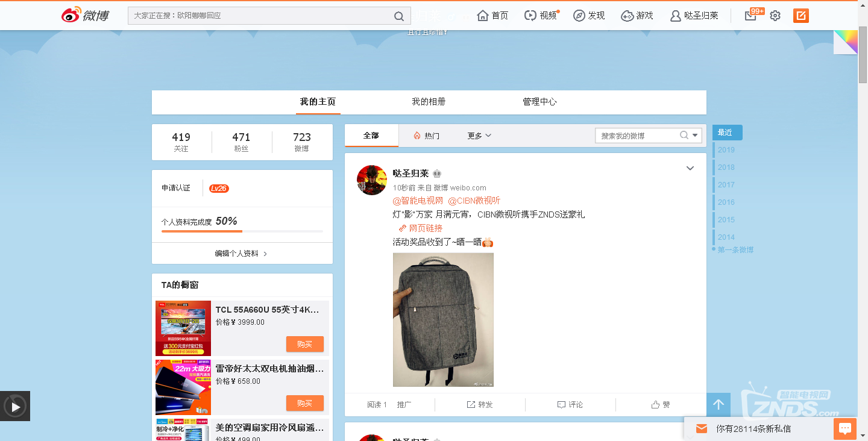Screen dimensions: 868x441
Task: Click 编辑个人资料 link
Action: [x=241, y=254]
